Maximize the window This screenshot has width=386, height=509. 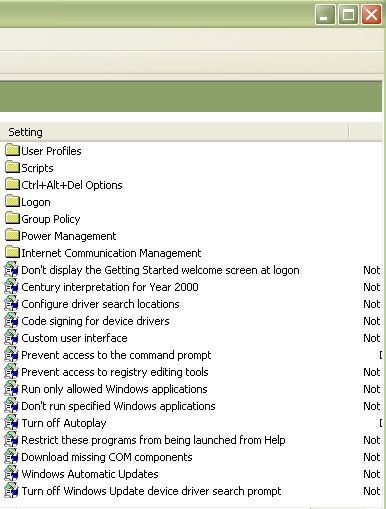point(348,15)
